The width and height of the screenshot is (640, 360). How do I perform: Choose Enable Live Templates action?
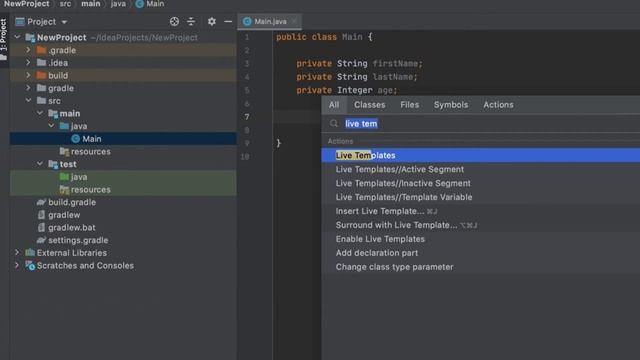480,239
